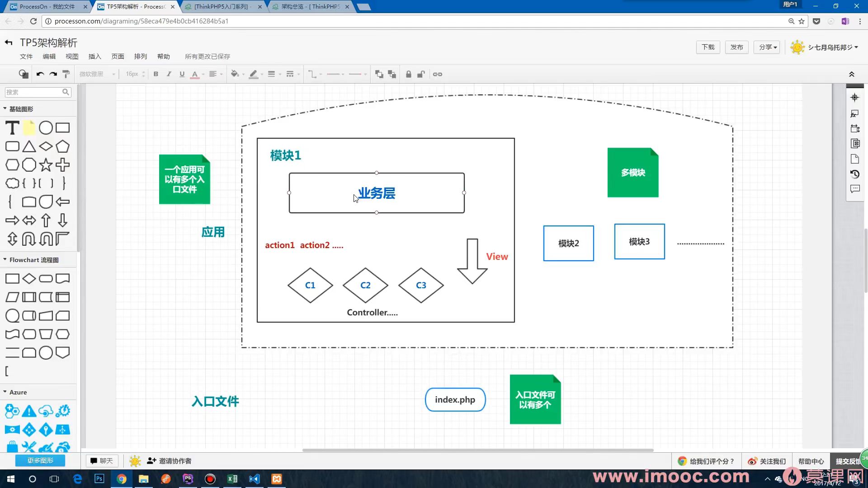Open the history clock icon in right dock
868x488 pixels.
pos(854,174)
